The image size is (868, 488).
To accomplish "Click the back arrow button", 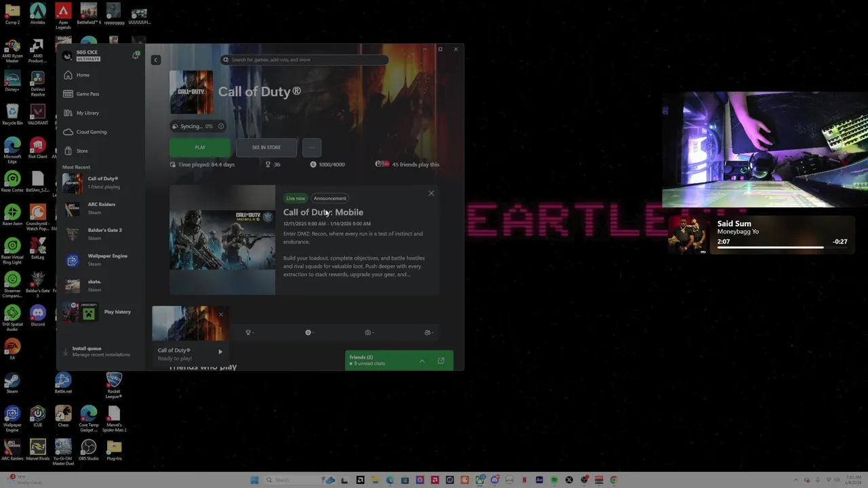I will point(155,60).
